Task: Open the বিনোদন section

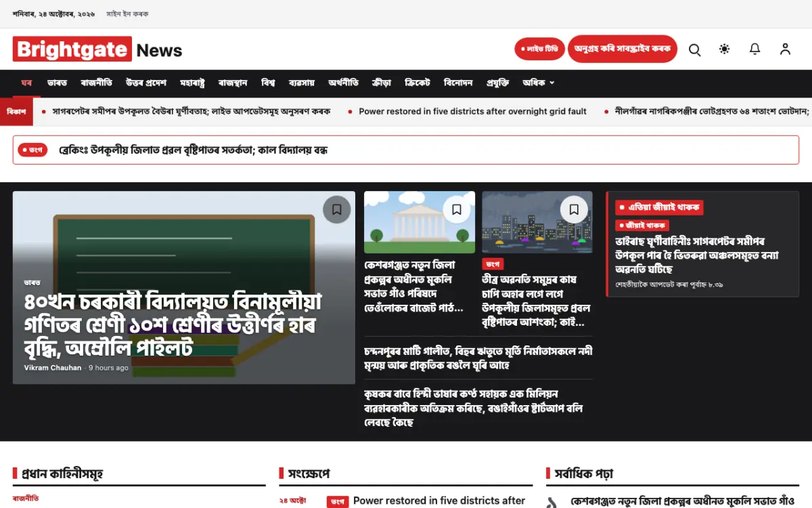Action: pos(458,83)
